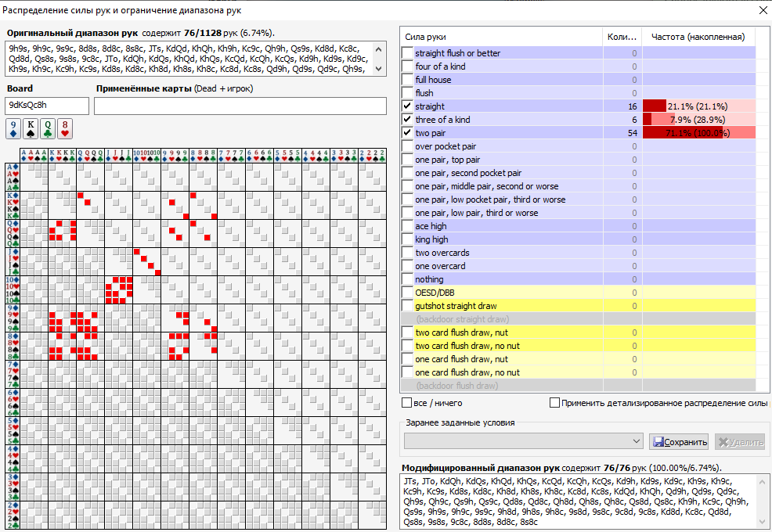The height and width of the screenshot is (532, 772).
Task: Tick the two overcards checkbox
Action: (407, 253)
